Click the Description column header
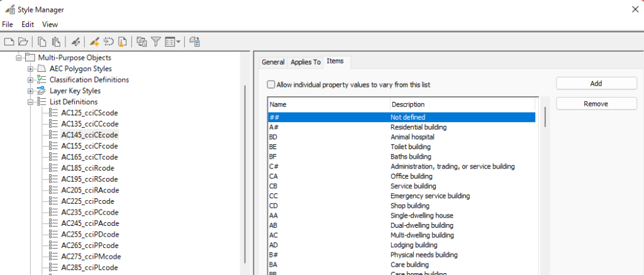The width and height of the screenshot is (644, 275). click(462, 104)
